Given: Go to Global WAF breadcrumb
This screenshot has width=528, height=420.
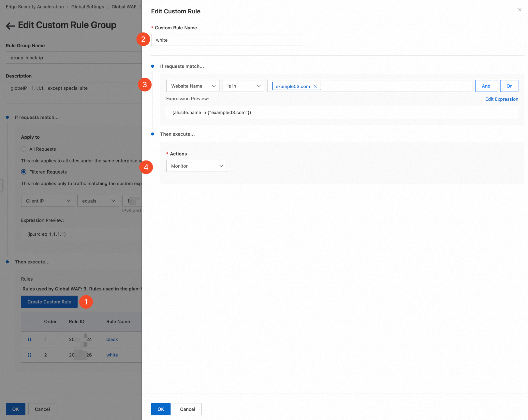Looking at the screenshot, I should click(x=124, y=7).
